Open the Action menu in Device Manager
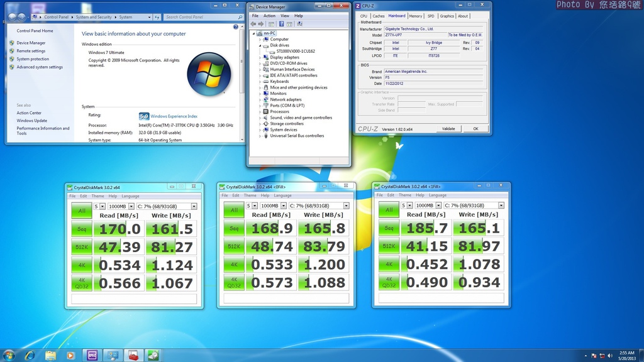The width and height of the screenshot is (644, 362). 269,16
